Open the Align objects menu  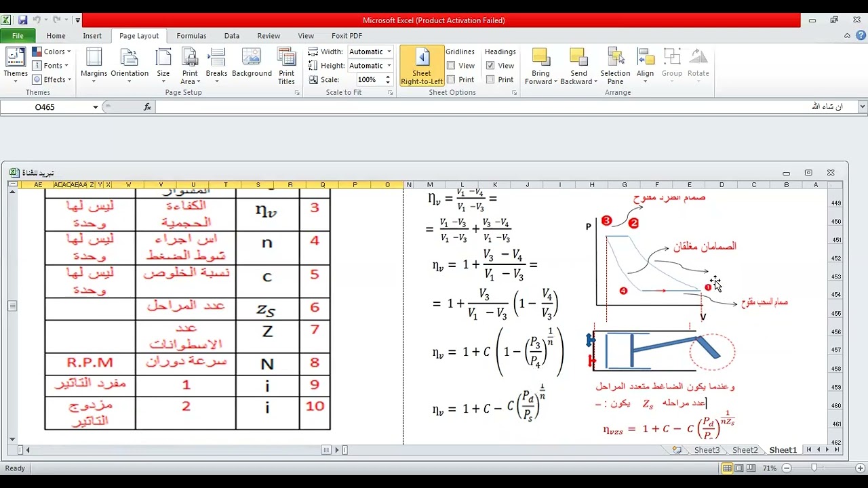[645, 65]
